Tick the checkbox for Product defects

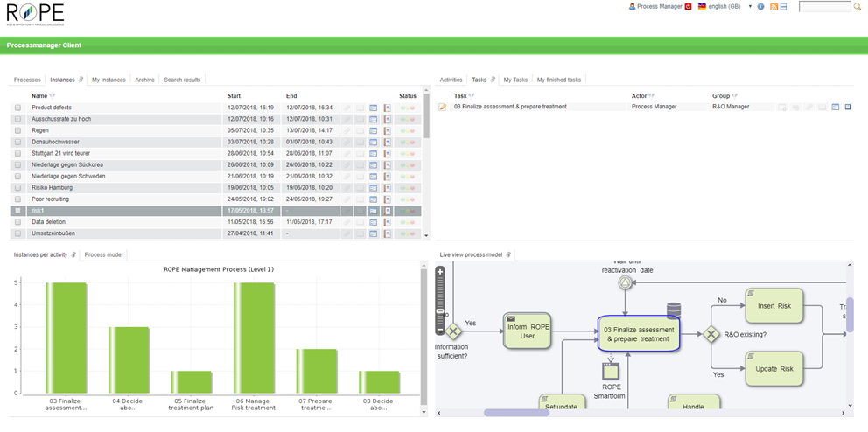point(17,108)
